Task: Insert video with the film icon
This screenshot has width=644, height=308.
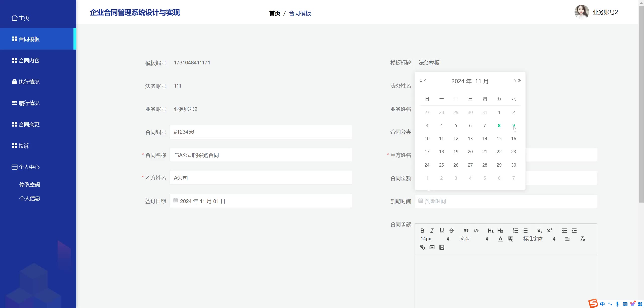Action: (442, 247)
